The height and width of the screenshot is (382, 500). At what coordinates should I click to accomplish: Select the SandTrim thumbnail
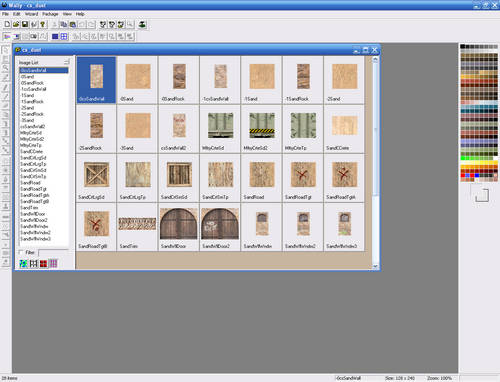pos(138,227)
